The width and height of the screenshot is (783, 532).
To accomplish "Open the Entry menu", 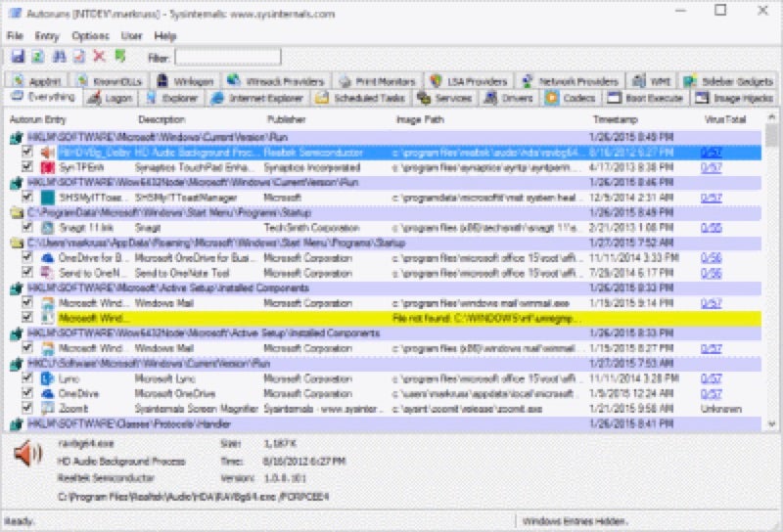I will 47,35.
